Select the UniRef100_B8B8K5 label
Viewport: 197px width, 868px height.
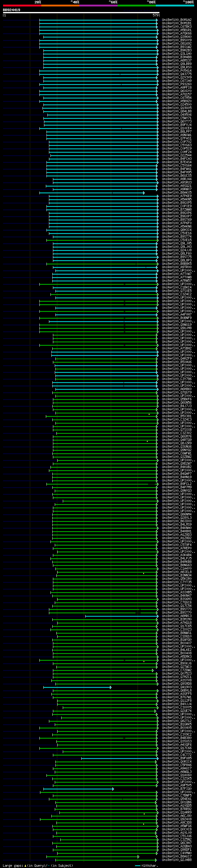pyautogui.click(x=177, y=264)
